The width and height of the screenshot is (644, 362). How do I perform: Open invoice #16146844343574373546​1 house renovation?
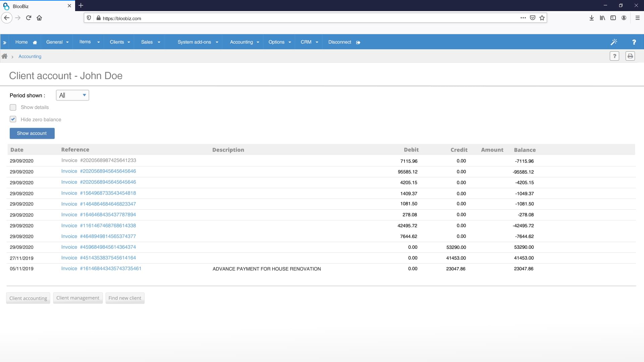click(x=101, y=268)
